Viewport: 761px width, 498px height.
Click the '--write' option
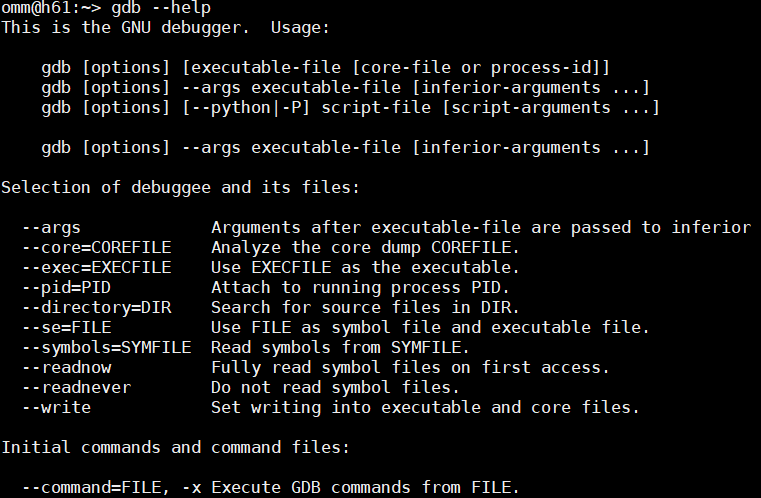(56, 407)
